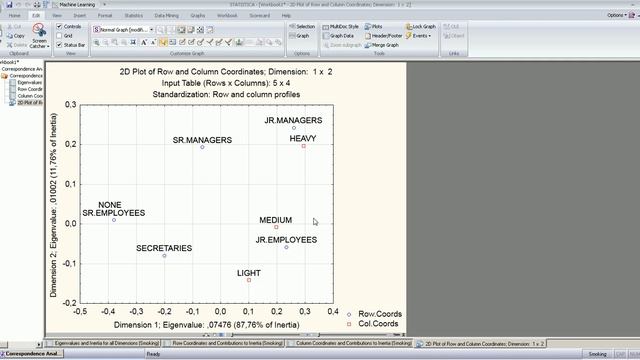This screenshot has height=360, width=640.
Task: Switch to Row Coordinates and Contributions tab
Action: coord(224,344)
